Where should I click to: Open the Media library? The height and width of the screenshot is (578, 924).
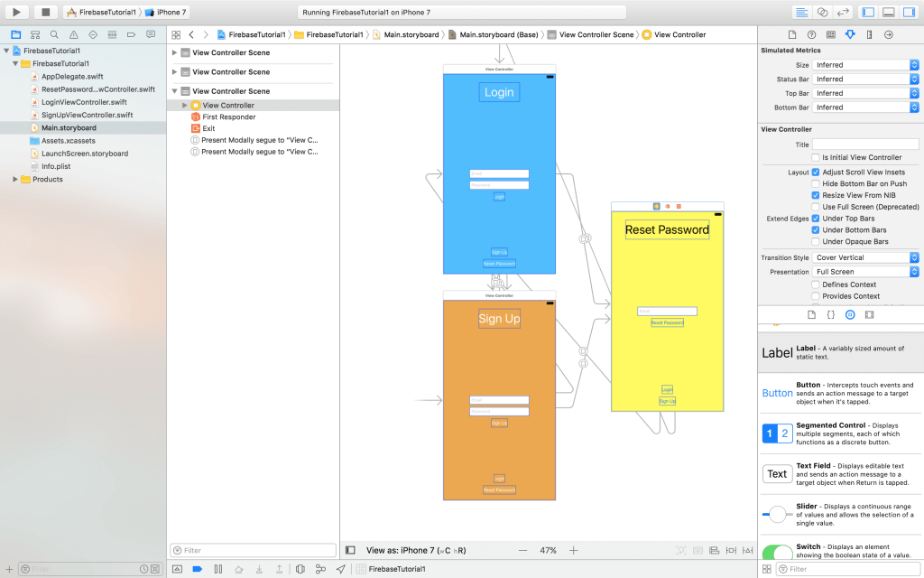870,314
